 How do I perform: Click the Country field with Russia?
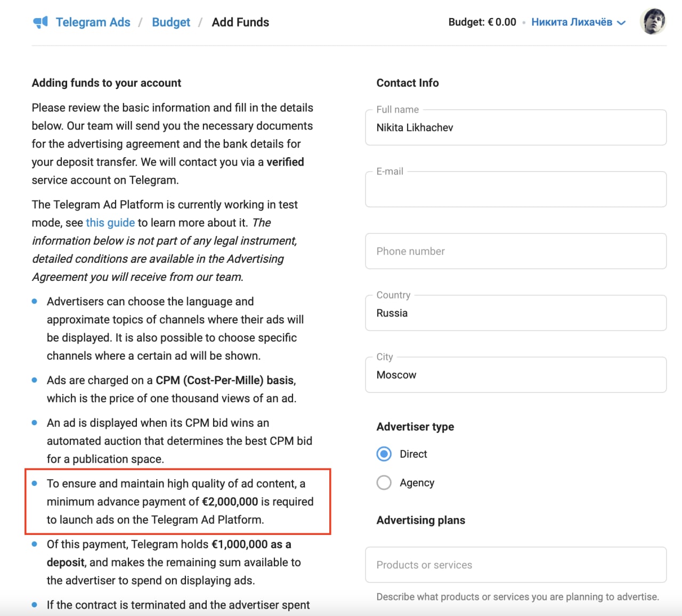point(516,313)
